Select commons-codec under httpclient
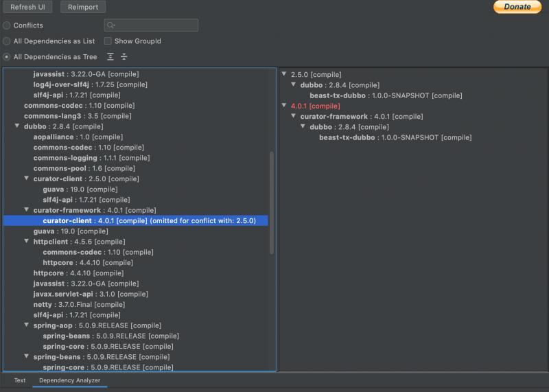 (x=98, y=252)
